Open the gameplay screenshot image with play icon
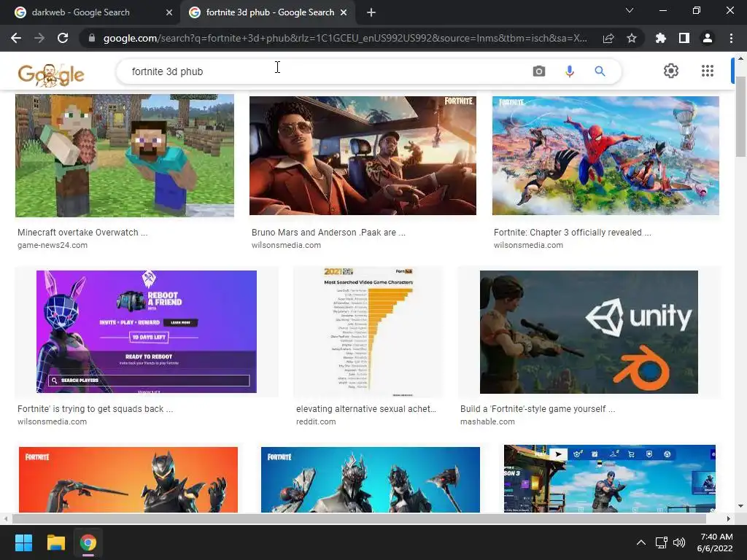The width and height of the screenshot is (747, 560). (x=610, y=478)
